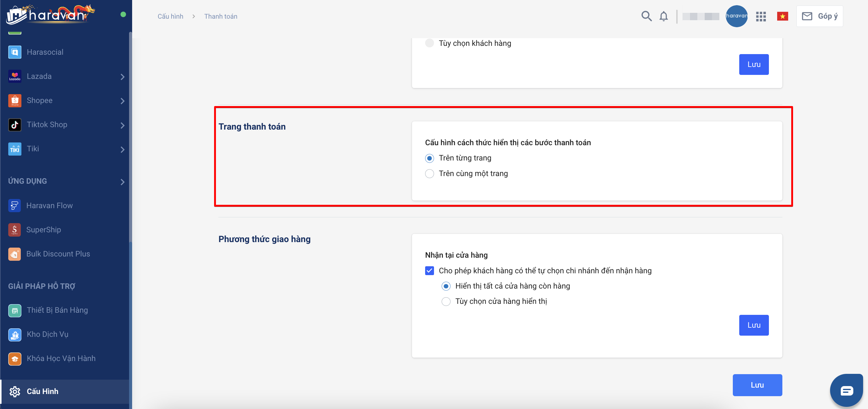Viewport: 868px width, 409px height.
Task: Select "Trên cùng một trang" radio option
Action: pyautogui.click(x=429, y=174)
